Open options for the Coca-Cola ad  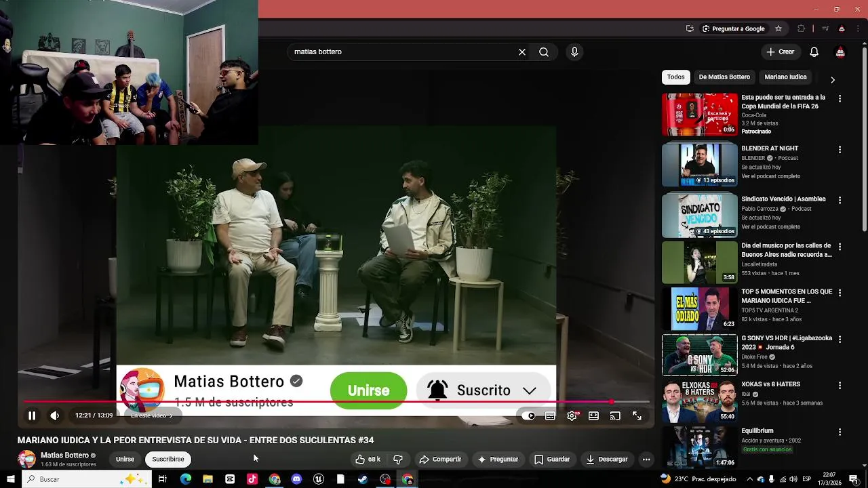[840, 98]
